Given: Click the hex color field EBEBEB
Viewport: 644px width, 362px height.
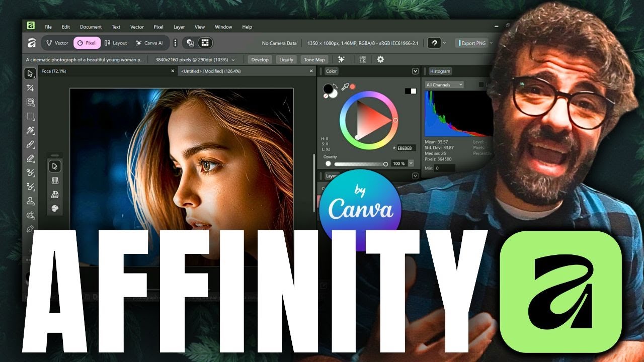Looking at the screenshot, I should [407, 148].
